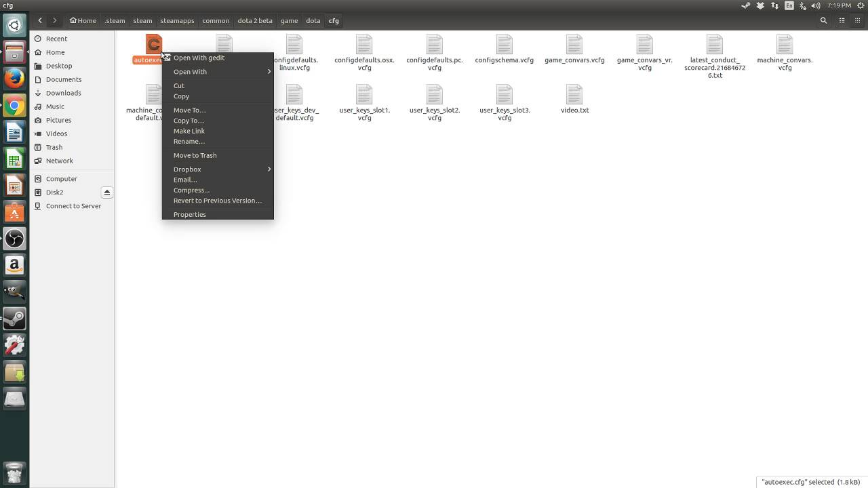Go to .steam in the path bar
The width and height of the screenshot is (868, 488).
[x=115, y=20]
